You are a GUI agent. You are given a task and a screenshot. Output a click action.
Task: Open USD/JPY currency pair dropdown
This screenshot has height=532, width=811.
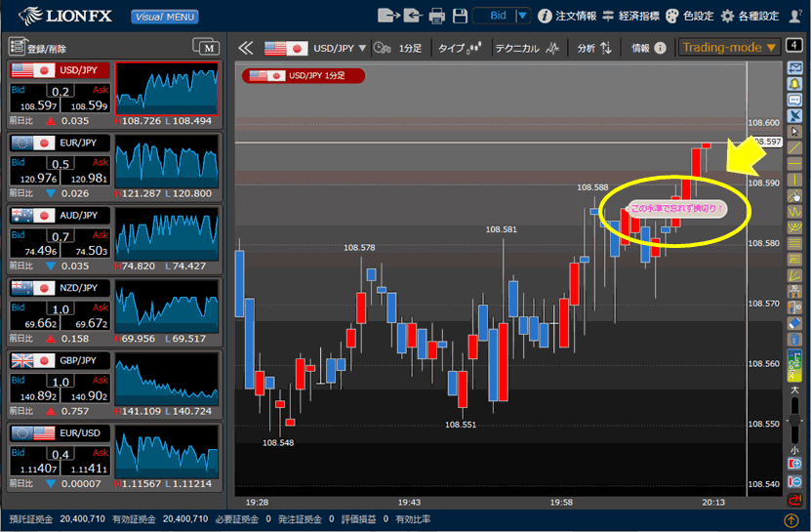[315, 48]
